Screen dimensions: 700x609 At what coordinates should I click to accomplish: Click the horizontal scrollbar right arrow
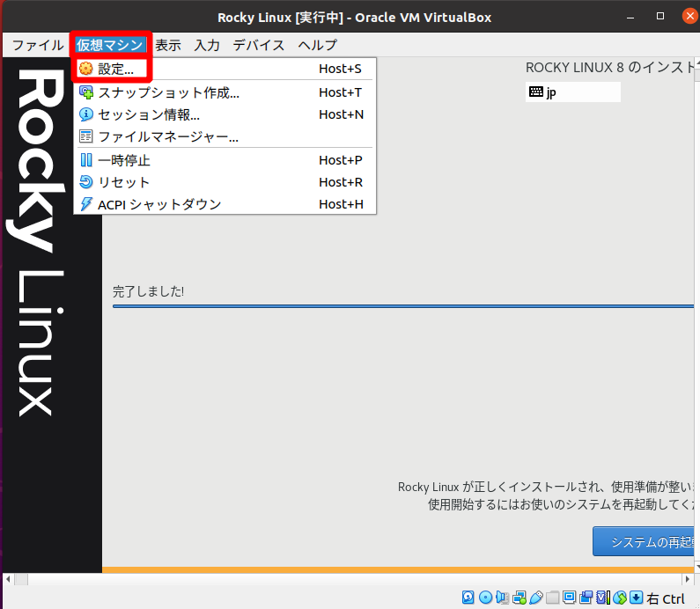[688, 579]
